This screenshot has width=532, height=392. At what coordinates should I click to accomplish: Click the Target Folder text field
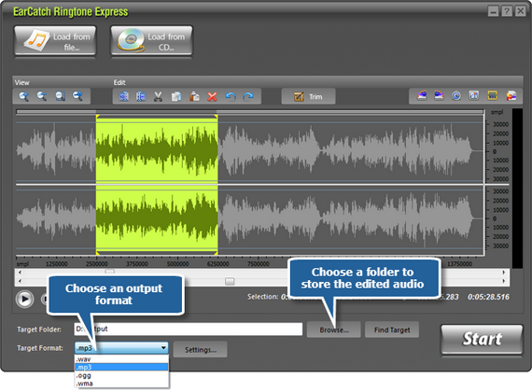pos(189,329)
